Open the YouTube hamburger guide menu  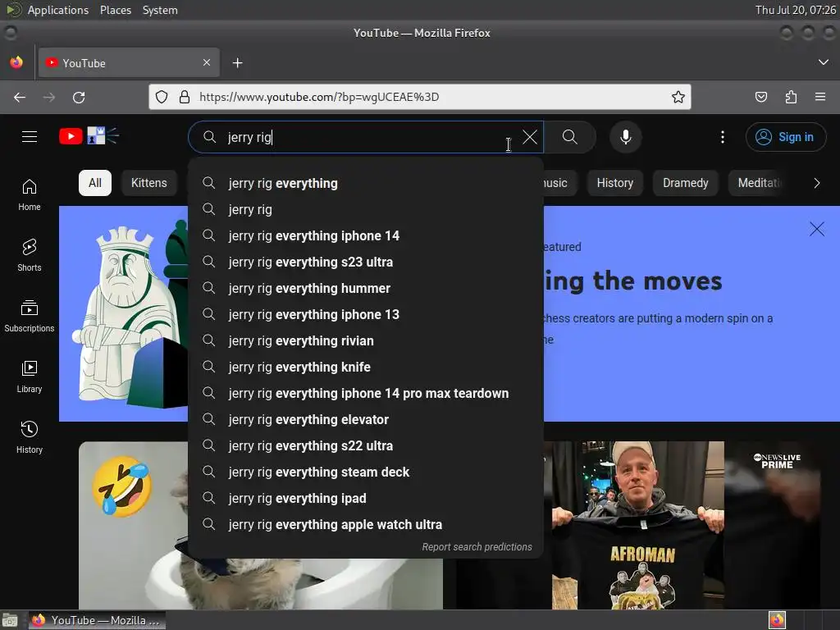(x=30, y=137)
